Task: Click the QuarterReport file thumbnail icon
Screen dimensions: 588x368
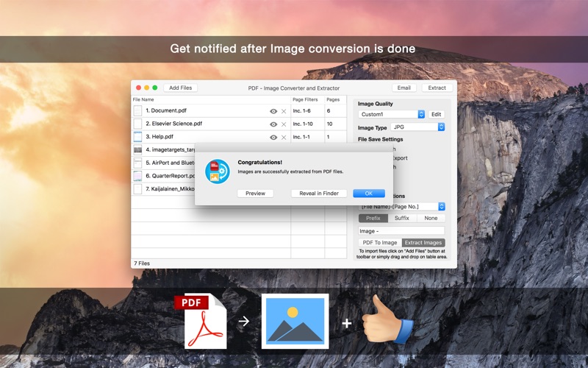Action: [138, 176]
